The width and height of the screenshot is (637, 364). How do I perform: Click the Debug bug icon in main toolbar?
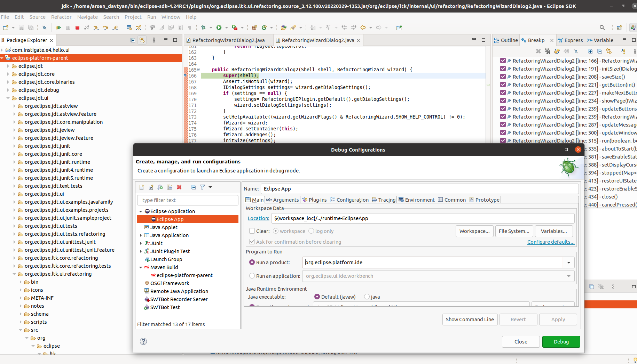pyautogui.click(x=204, y=27)
